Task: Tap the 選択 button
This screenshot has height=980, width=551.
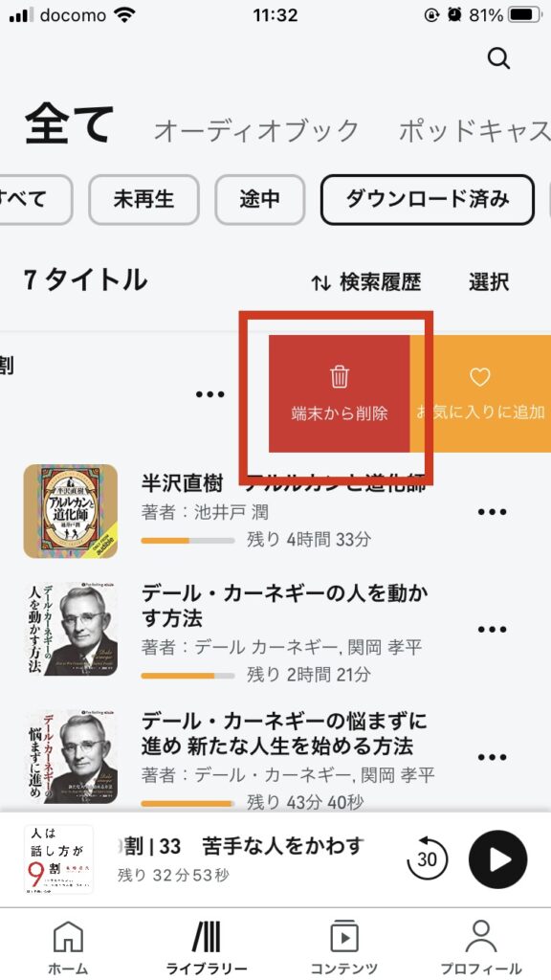Action: (489, 282)
